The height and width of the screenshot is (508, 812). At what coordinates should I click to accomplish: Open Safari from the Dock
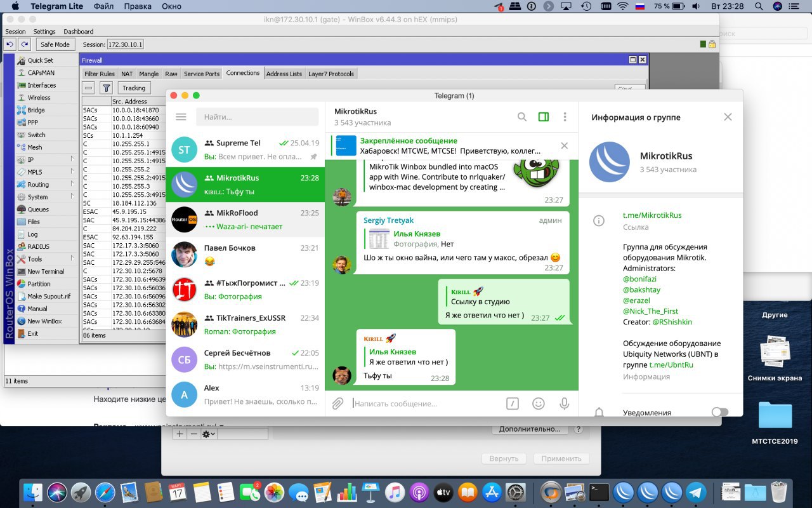(105, 491)
